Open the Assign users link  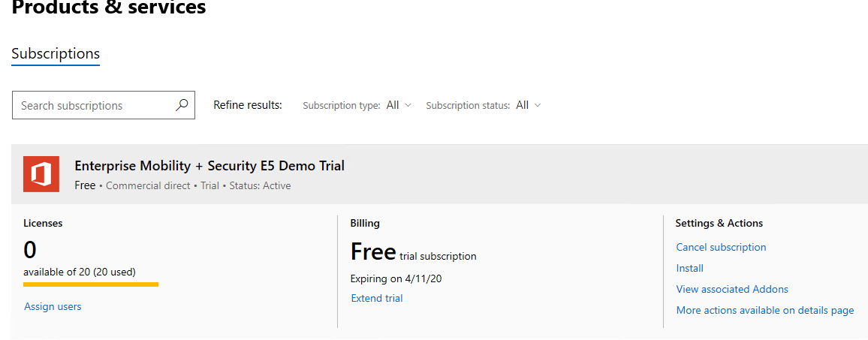point(53,306)
